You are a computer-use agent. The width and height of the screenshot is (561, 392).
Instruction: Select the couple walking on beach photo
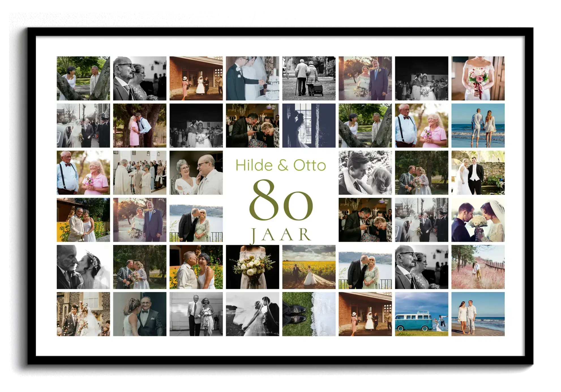click(478, 314)
